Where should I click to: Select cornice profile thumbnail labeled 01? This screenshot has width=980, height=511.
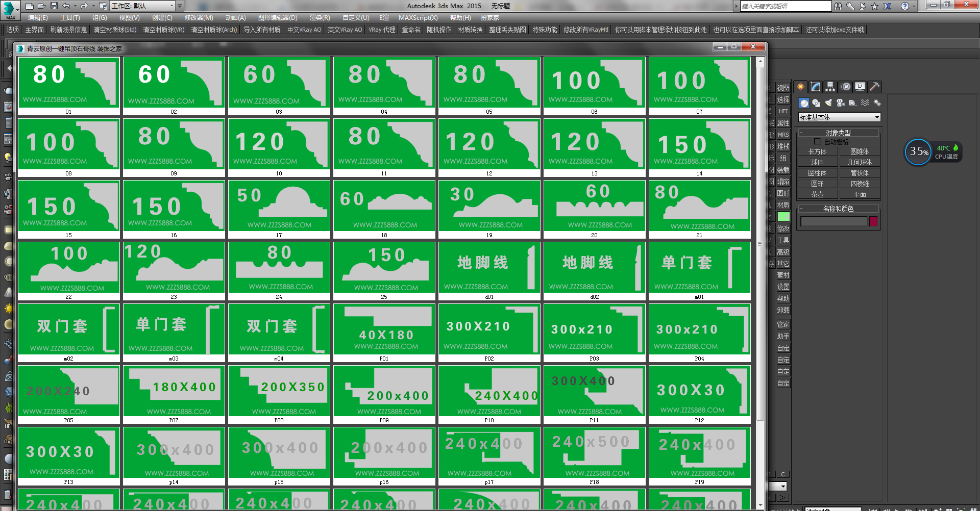pyautogui.click(x=69, y=86)
